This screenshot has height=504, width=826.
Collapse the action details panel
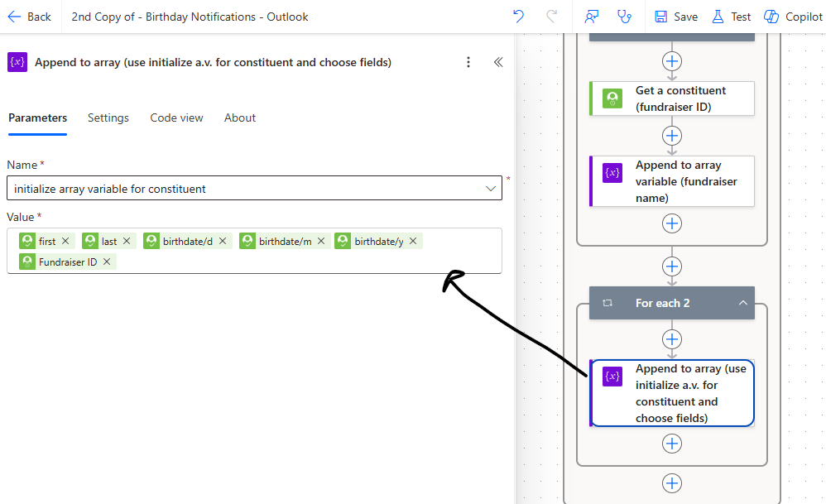tap(498, 62)
